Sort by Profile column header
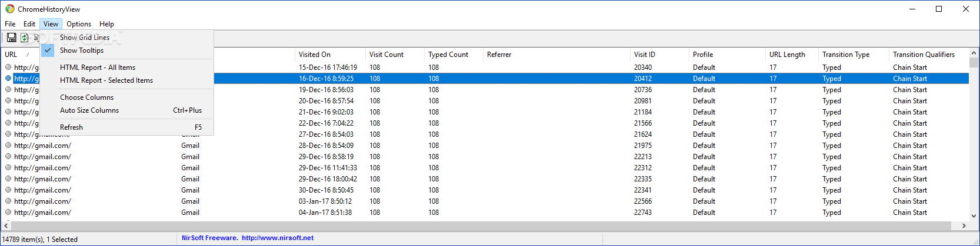980x246 pixels. click(x=727, y=54)
